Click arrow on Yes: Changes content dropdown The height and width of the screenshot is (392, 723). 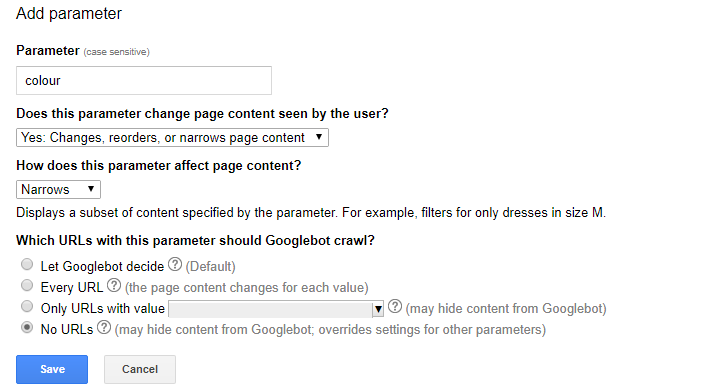click(319, 137)
